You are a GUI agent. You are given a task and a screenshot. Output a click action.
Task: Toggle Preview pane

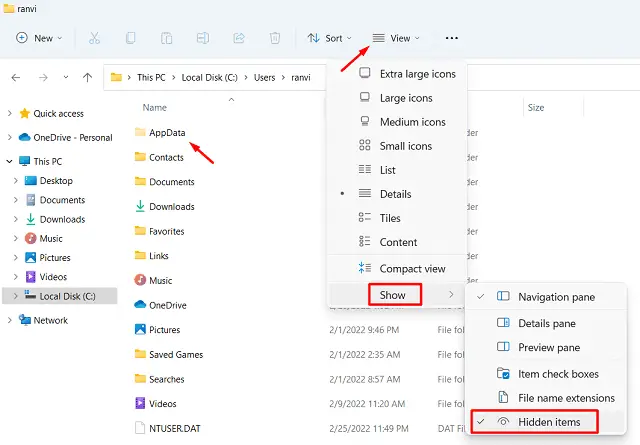pos(546,347)
